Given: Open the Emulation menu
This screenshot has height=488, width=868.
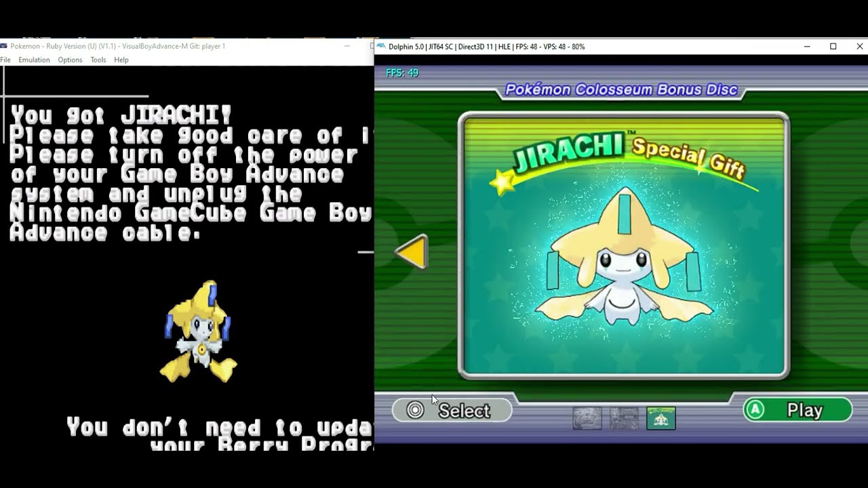Looking at the screenshot, I should [34, 60].
